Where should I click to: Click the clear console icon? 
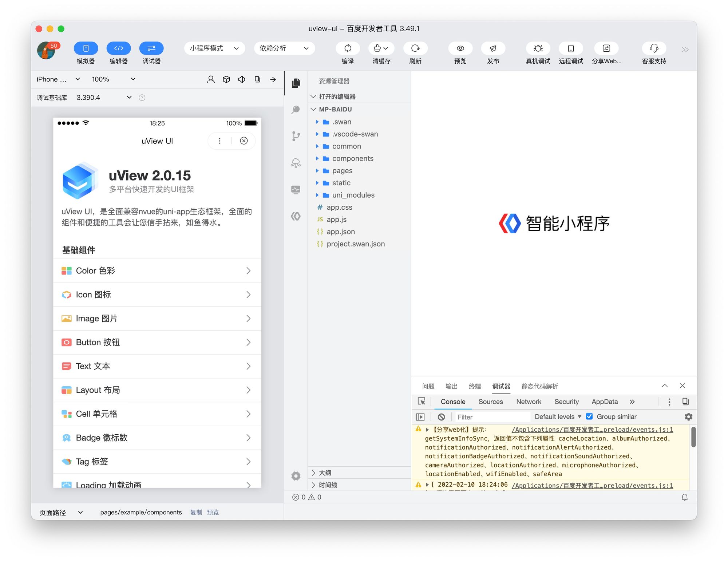click(x=441, y=417)
